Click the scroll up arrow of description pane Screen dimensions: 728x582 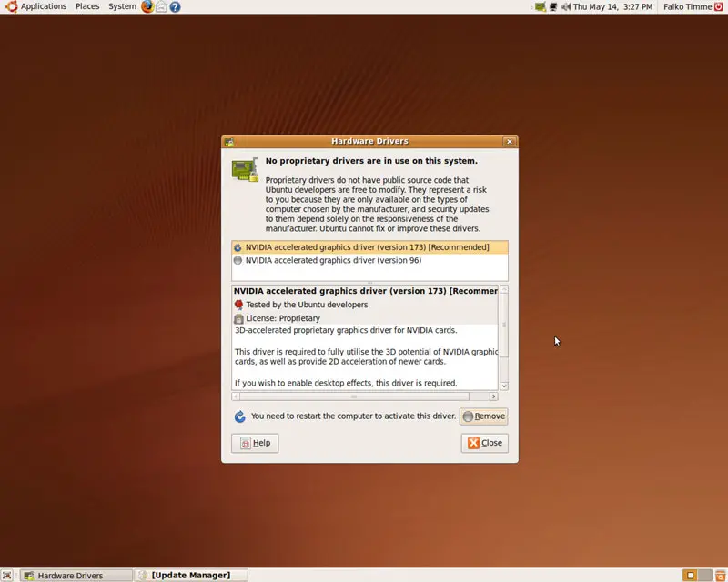click(x=504, y=289)
